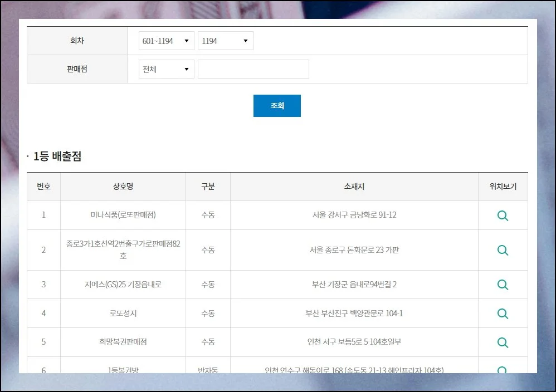
Task: Select store name 로또성지
Action: pyautogui.click(x=123, y=313)
